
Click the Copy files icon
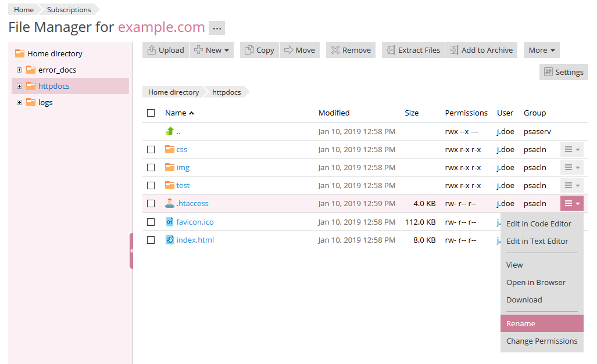pyautogui.click(x=248, y=50)
